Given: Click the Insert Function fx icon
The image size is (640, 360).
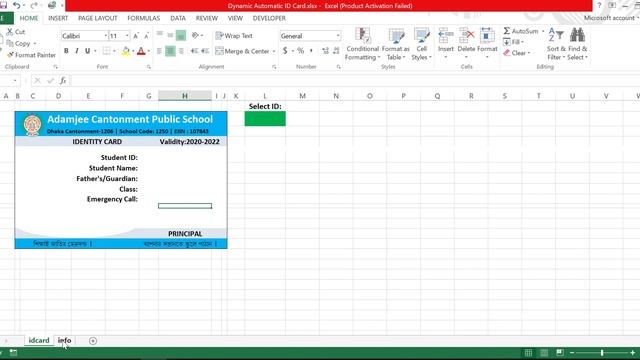Looking at the screenshot, I should click(63, 81).
